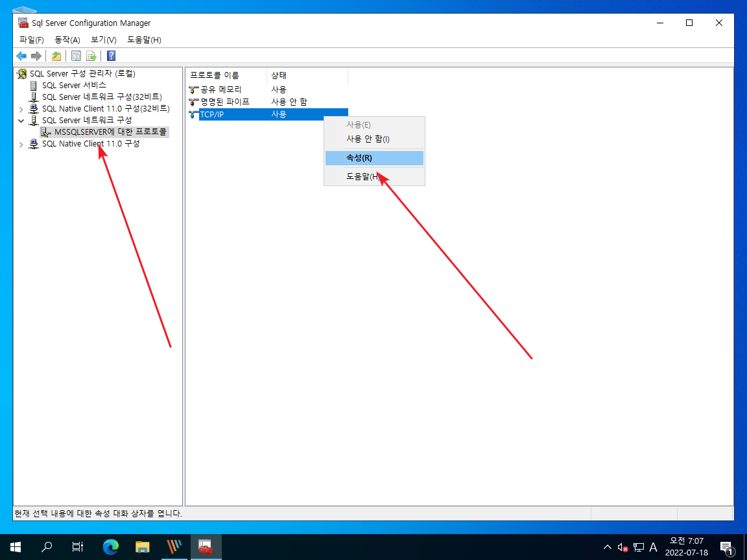Viewport: 747px width, 560px height.
Task: Sort by the 상태 column header
Action: pyautogui.click(x=307, y=75)
